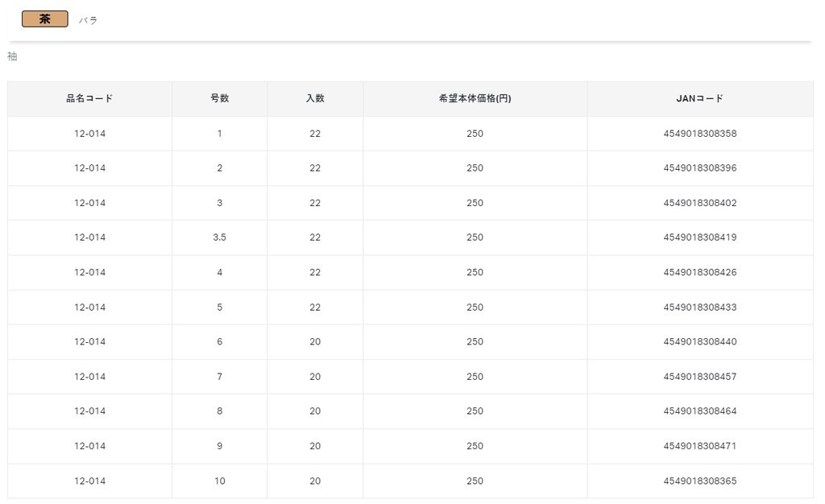825x504 pixels.
Task: Click JAN code 4549018308365
Action: 699,481
